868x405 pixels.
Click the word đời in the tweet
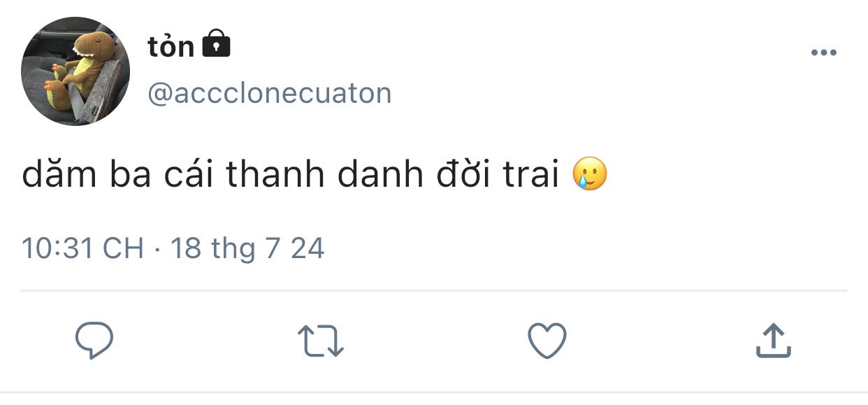[x=463, y=176]
